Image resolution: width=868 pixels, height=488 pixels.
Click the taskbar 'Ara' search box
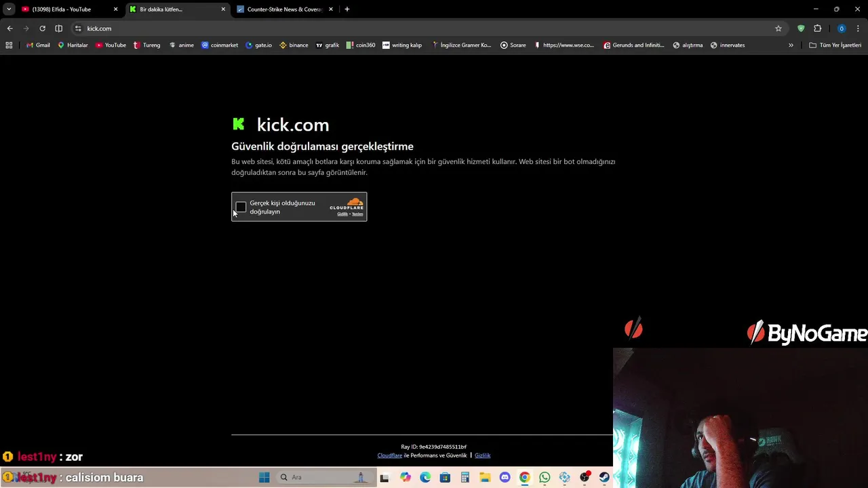tap(324, 477)
